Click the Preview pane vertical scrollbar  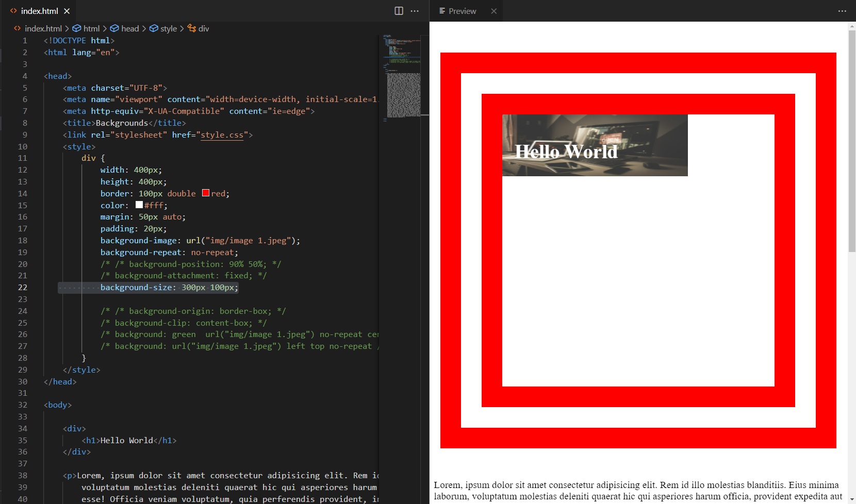851,139
